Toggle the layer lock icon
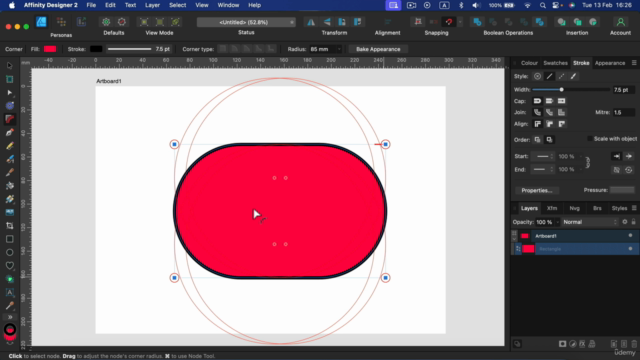Screen dimensions: 640x360 pos(633,222)
